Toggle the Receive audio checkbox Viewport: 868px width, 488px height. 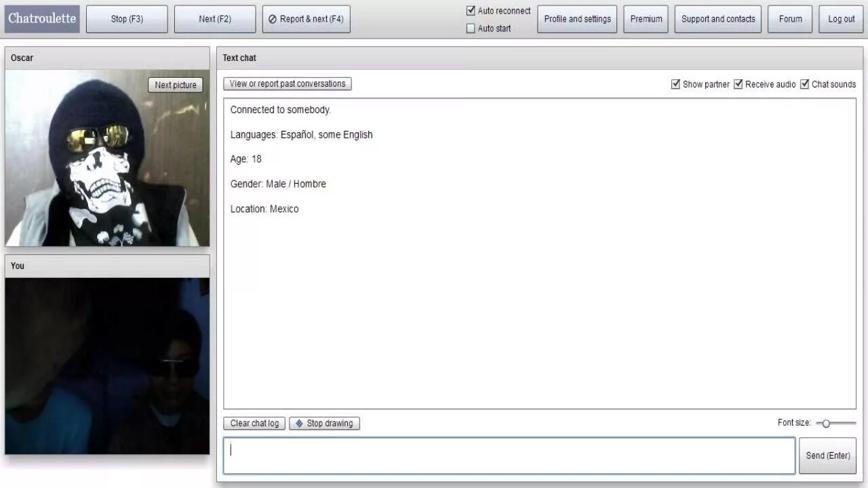coord(738,84)
